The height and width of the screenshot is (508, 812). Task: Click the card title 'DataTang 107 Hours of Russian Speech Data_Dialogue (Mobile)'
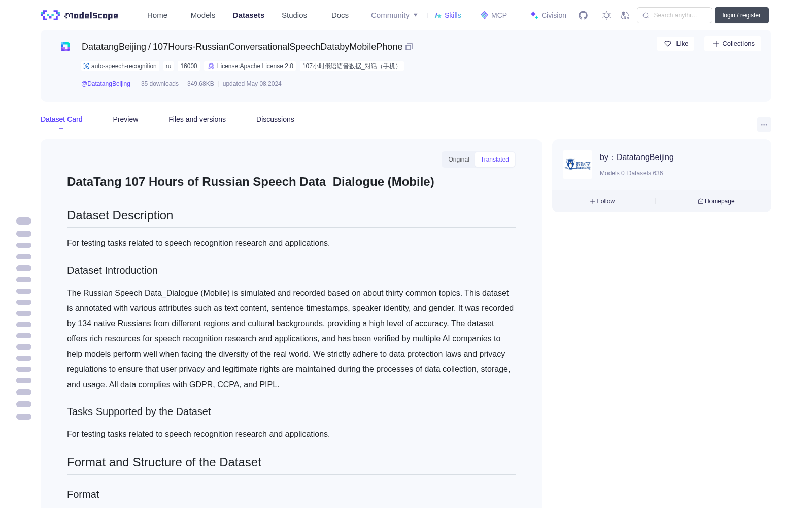click(x=250, y=182)
